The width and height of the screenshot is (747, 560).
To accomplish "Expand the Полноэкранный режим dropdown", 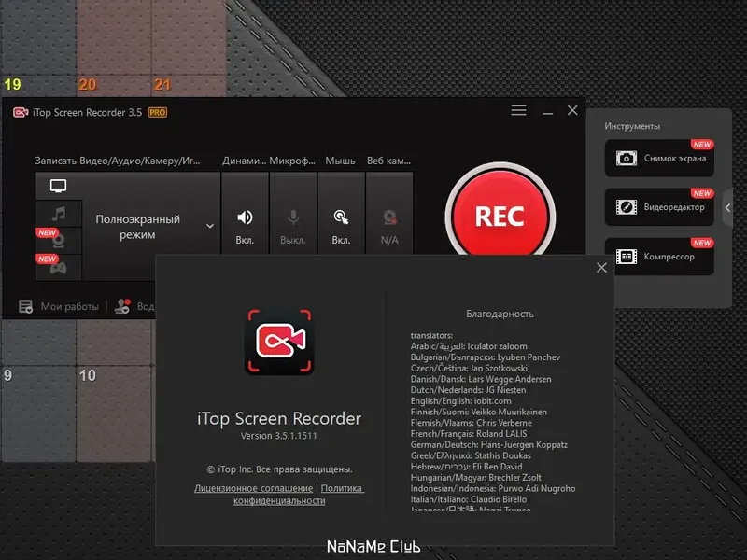I will coord(209,226).
